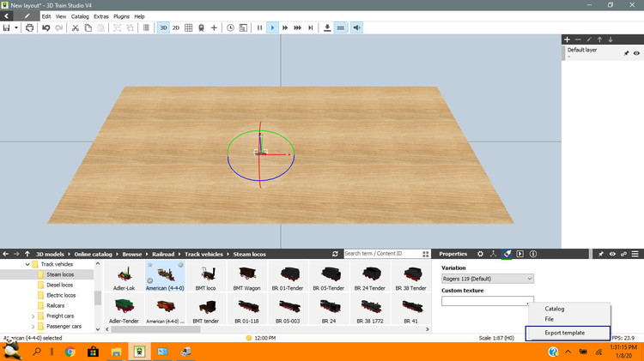
Task: Click the download arrow toolbar icon
Action: tap(327, 28)
